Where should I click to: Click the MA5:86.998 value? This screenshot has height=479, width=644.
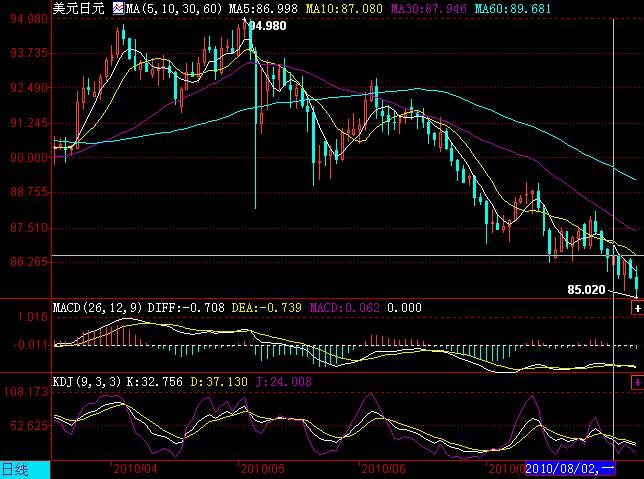click(263, 8)
